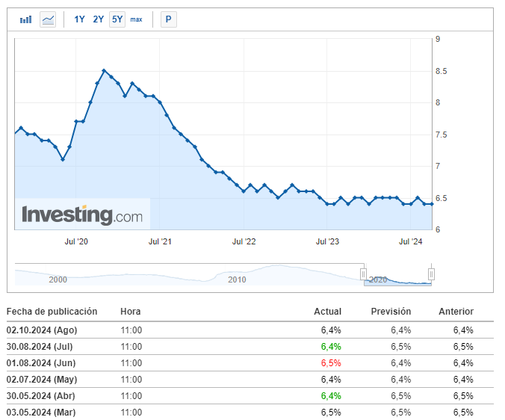Click Jul '22 label on chart axis
This screenshot has height=420, width=505.
point(244,241)
